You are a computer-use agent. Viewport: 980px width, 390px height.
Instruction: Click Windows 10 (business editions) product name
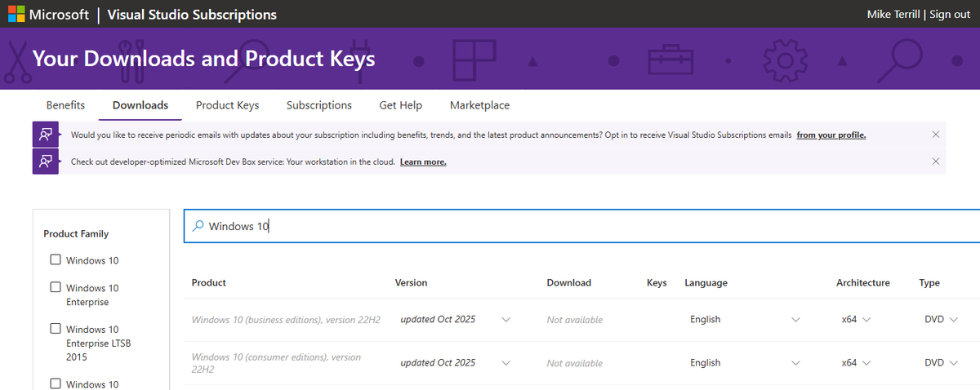click(286, 319)
